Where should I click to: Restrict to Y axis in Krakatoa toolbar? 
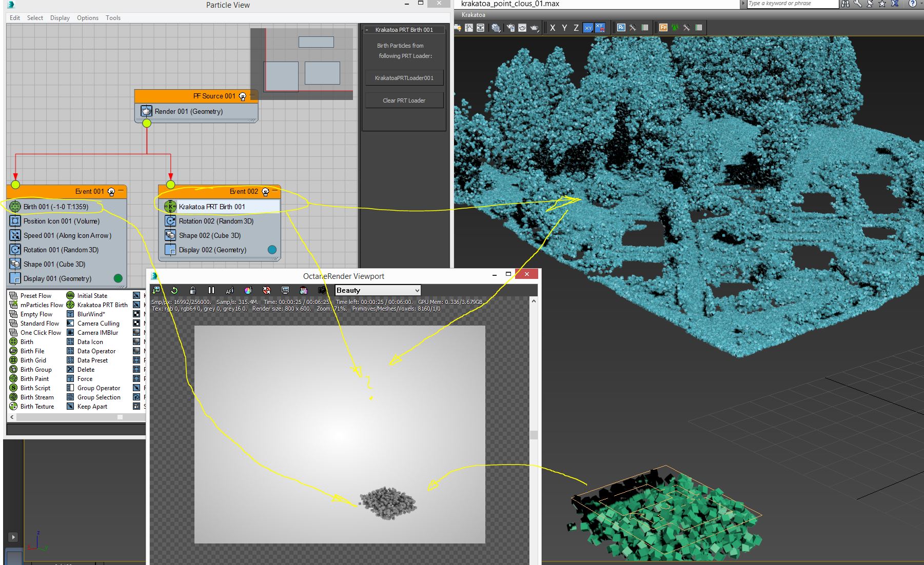tap(564, 28)
